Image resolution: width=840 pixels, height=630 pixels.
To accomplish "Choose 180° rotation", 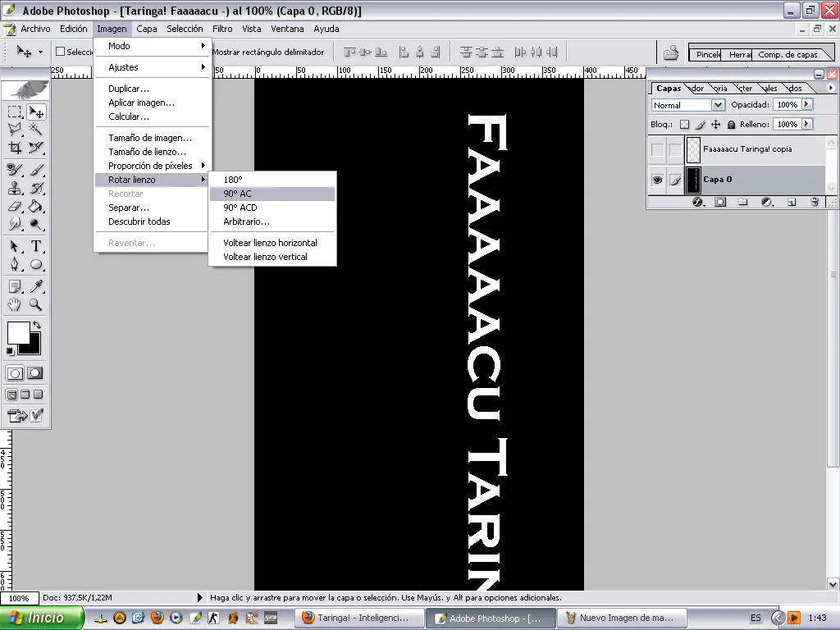I will pyautogui.click(x=272, y=180).
